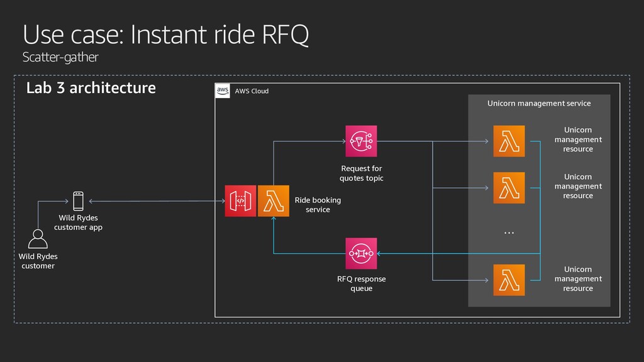Select the SNS Request for quotes topic icon
The height and width of the screenshot is (362, 644).
362,141
